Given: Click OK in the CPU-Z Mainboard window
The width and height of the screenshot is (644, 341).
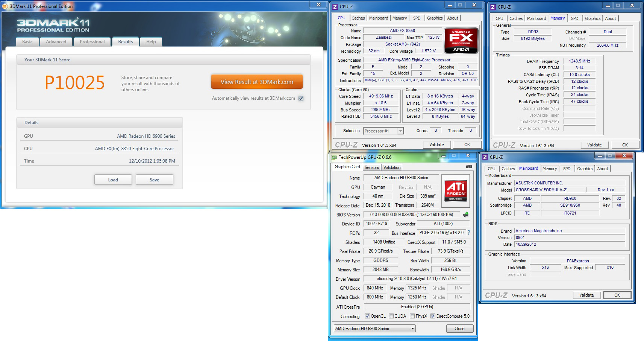Looking at the screenshot, I should 617,295.
